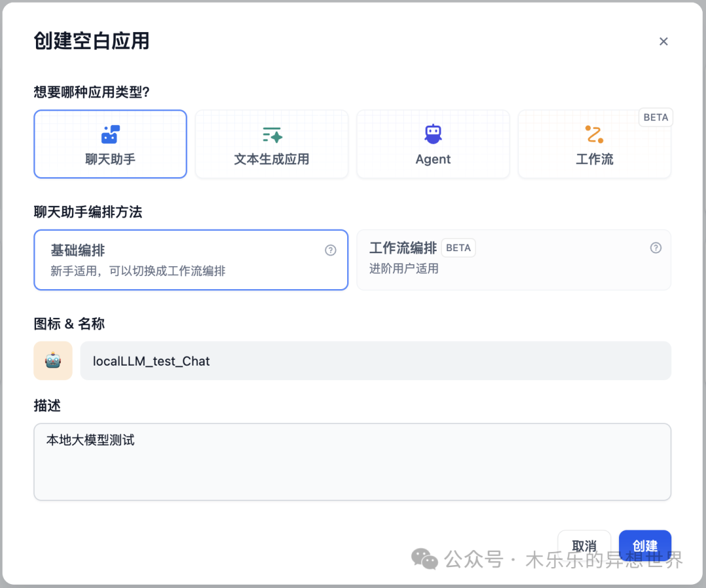This screenshot has height=588, width=706.
Task: Click the 聊天助手 chat bubble icon
Action: tap(110, 134)
